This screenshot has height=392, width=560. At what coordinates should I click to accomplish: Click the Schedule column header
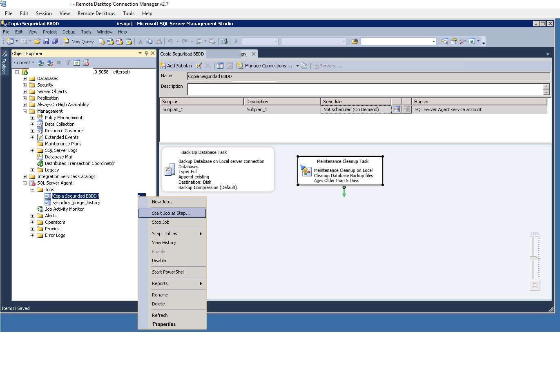pyautogui.click(x=356, y=102)
